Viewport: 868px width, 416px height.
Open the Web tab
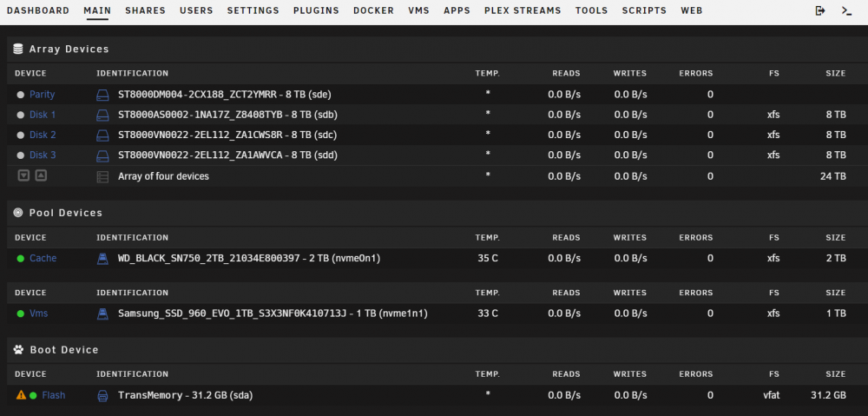point(692,10)
